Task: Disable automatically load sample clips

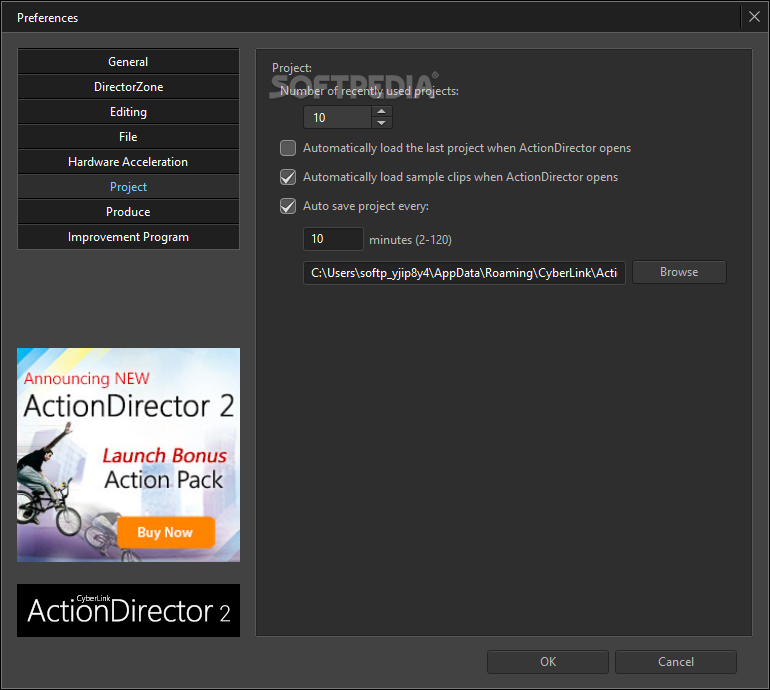Action: click(x=288, y=177)
